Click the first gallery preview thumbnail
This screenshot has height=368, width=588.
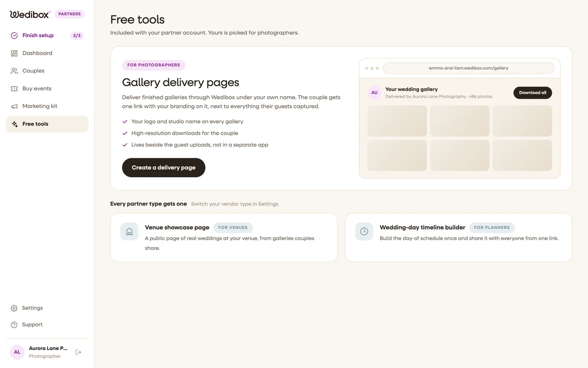[397, 121]
